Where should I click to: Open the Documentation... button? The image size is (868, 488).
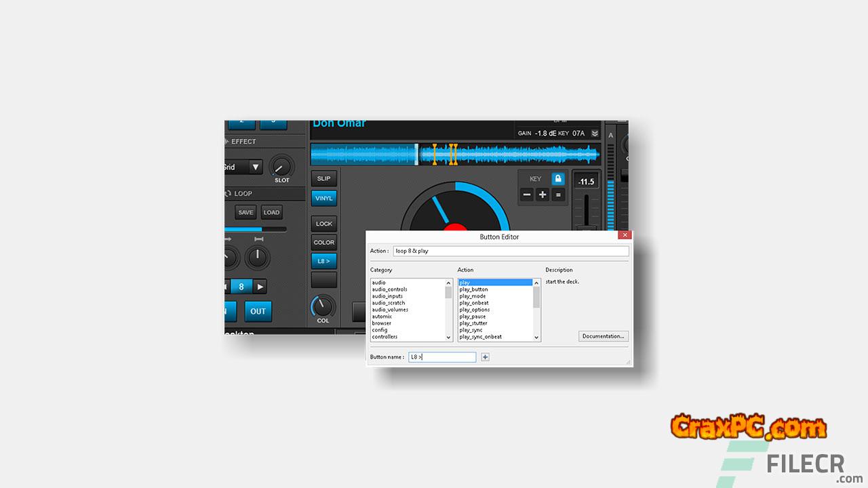[x=604, y=336]
